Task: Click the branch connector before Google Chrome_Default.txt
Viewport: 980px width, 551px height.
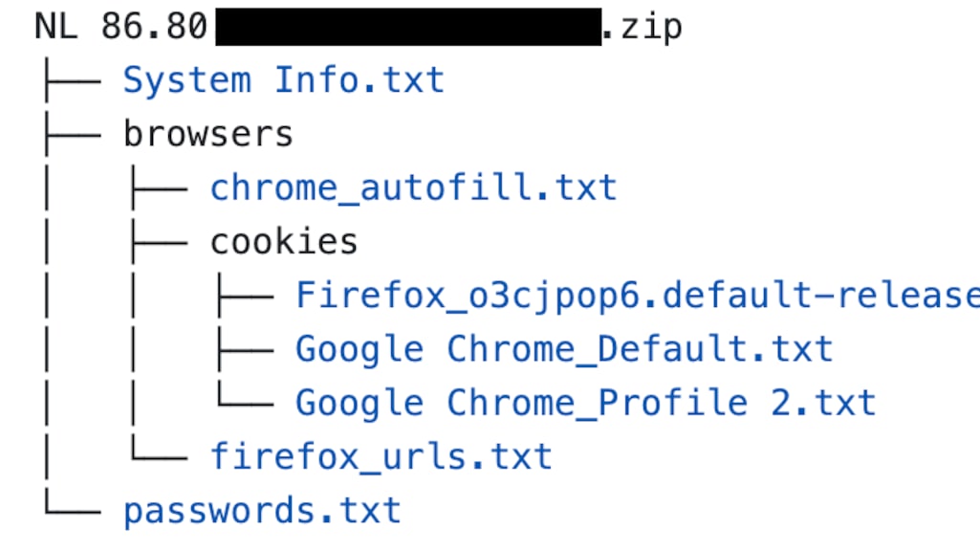Action: [x=243, y=349]
